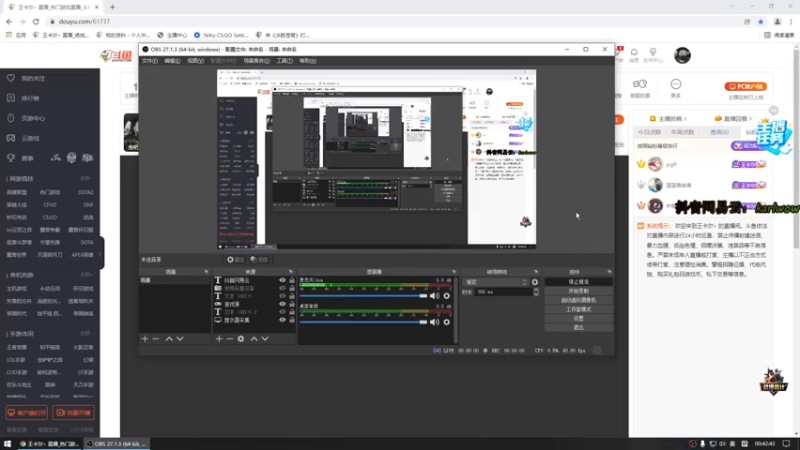Open the 我的关注 heart item in Douyu sidebar
The height and width of the screenshot is (450, 800).
click(27, 79)
